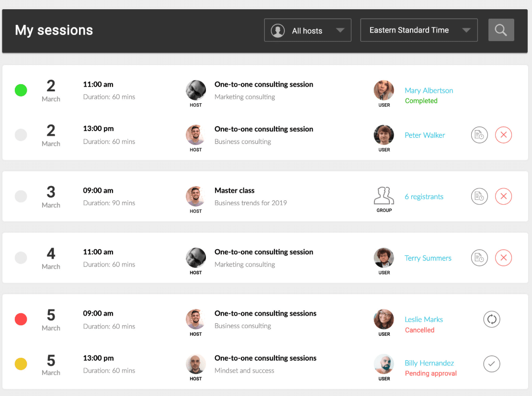This screenshot has height=396, width=532.
Task: Cancel the Master class session
Action: (x=503, y=197)
